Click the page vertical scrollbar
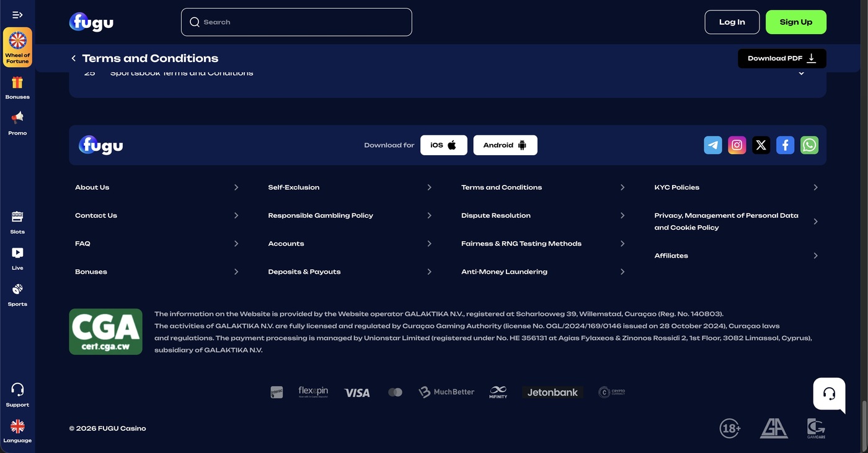868x453 pixels. (x=865, y=425)
